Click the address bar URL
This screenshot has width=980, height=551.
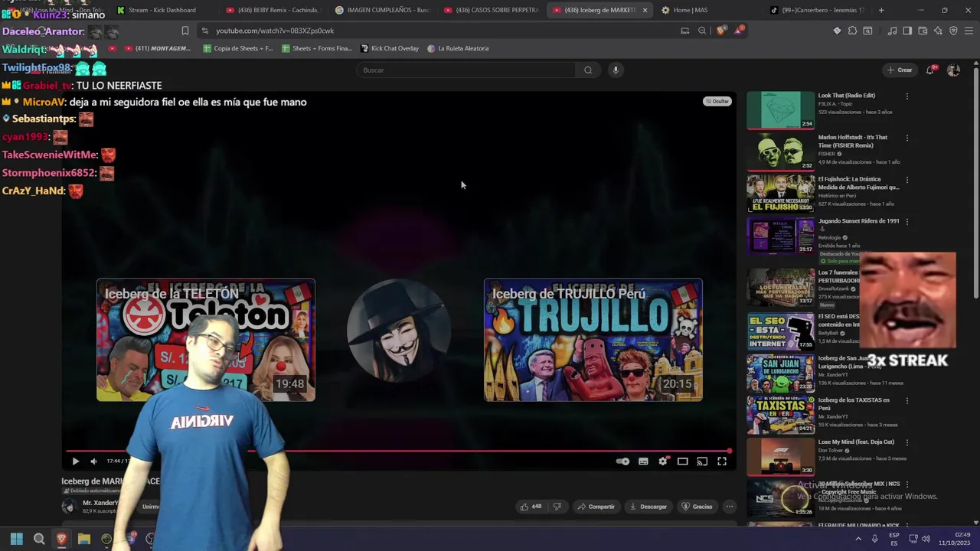coord(275,31)
